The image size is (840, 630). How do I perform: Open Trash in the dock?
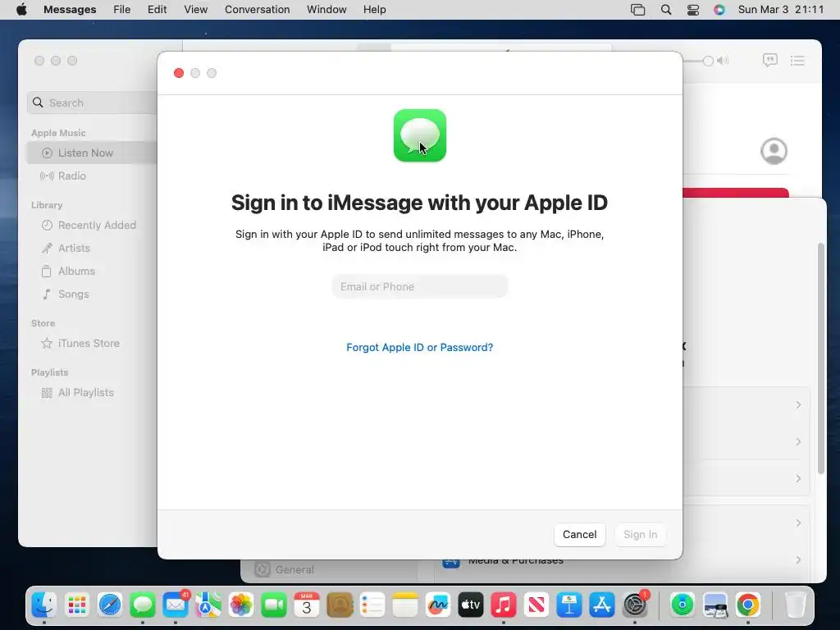(796, 605)
